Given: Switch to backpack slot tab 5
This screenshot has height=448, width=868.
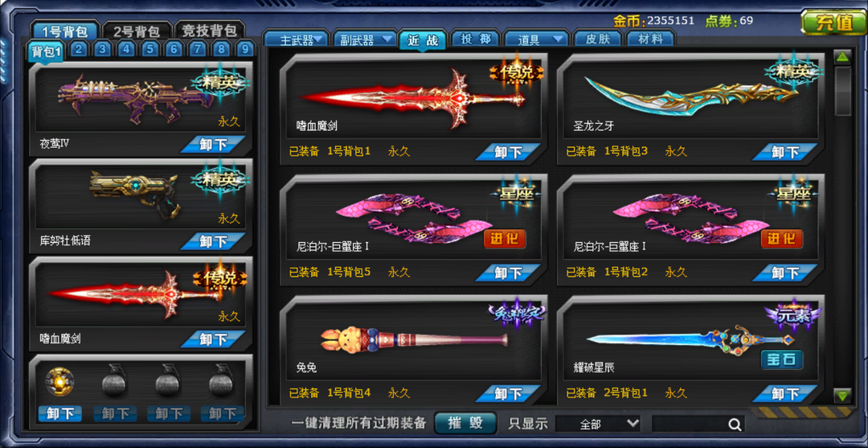Looking at the screenshot, I should [x=149, y=50].
